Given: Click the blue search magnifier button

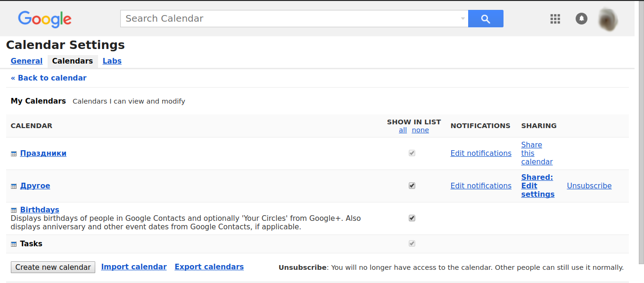Looking at the screenshot, I should coord(486,19).
